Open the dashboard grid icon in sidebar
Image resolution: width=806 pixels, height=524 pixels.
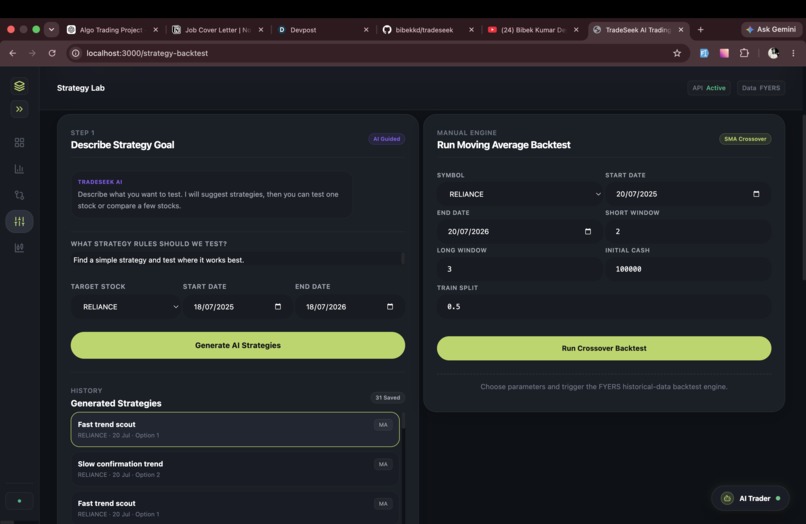pyautogui.click(x=20, y=142)
